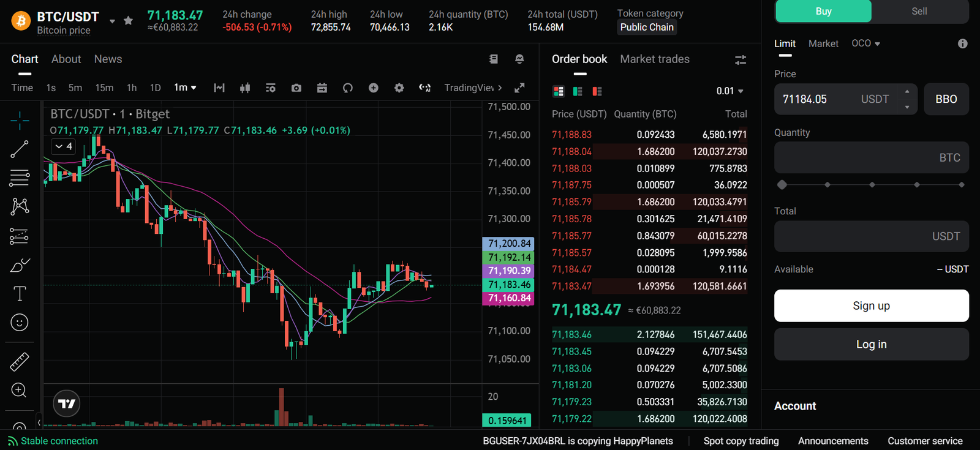Click the BBO price button
The height and width of the screenshot is (450, 980).
click(946, 99)
